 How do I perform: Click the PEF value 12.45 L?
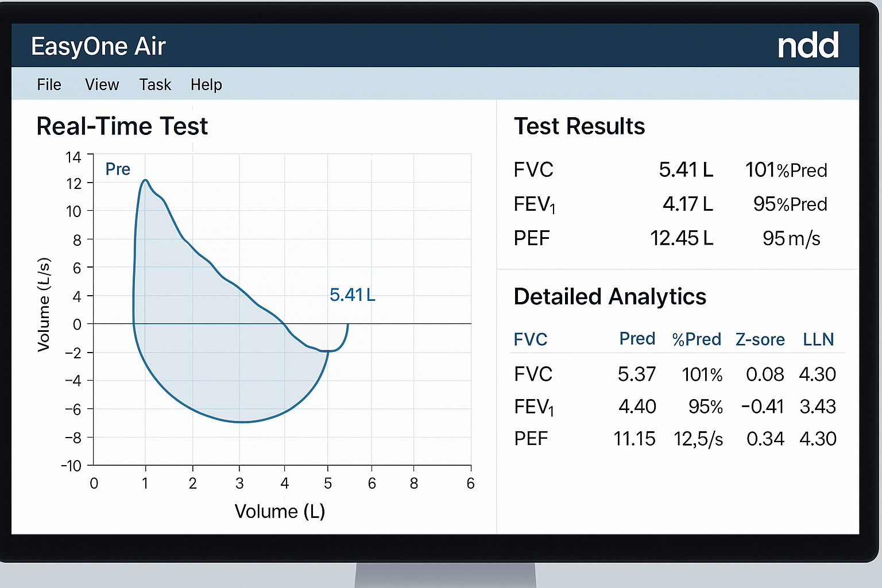682,238
